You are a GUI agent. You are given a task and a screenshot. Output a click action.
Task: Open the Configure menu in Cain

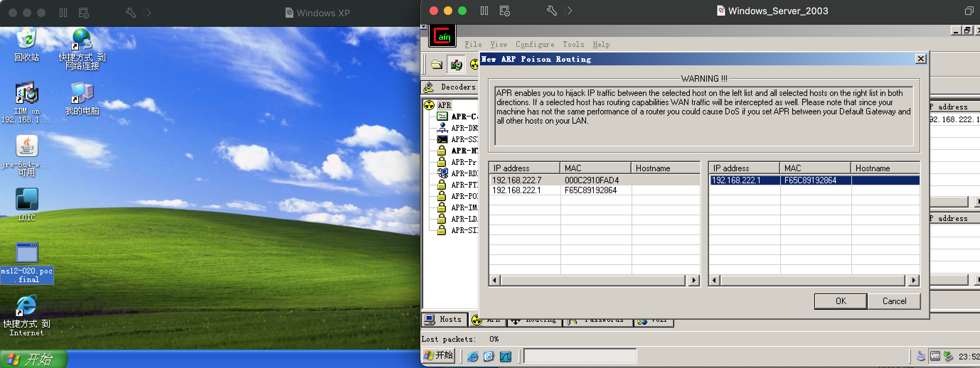tap(534, 44)
